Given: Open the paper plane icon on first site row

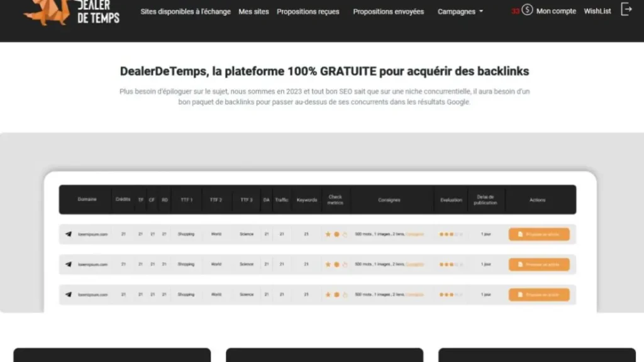Looking at the screenshot, I should 69,234.
